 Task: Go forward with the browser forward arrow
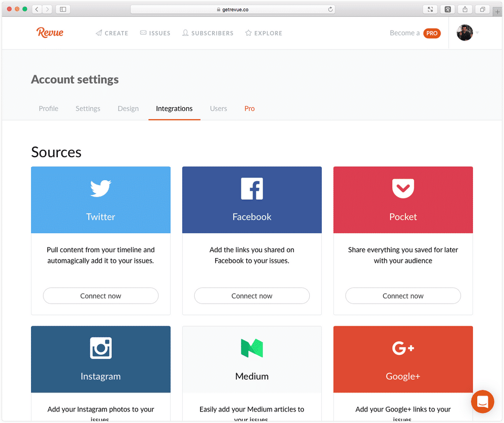tap(47, 9)
